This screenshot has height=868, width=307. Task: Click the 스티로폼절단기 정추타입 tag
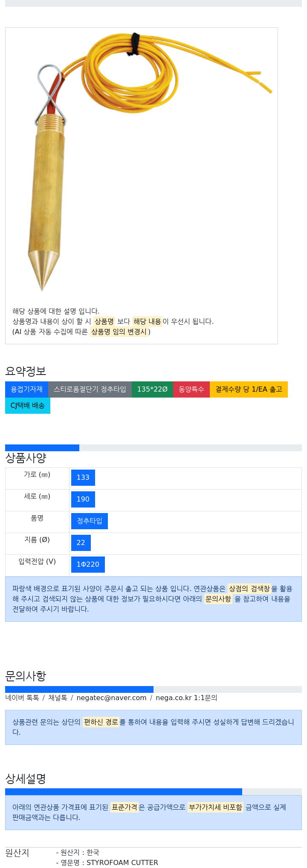90,389
